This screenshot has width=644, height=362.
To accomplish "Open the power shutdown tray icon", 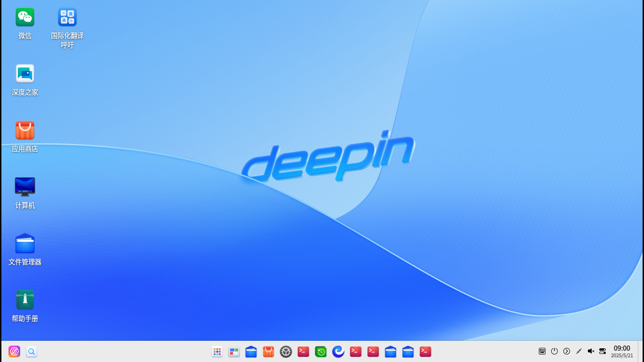I will (x=554, y=351).
